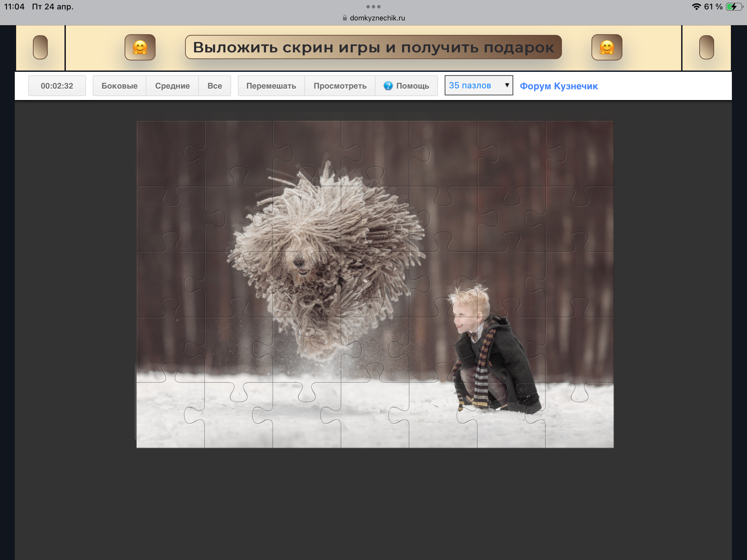This screenshot has height=560, width=747.
Task: Open the Форум Кузнечик link
Action: pyautogui.click(x=559, y=86)
